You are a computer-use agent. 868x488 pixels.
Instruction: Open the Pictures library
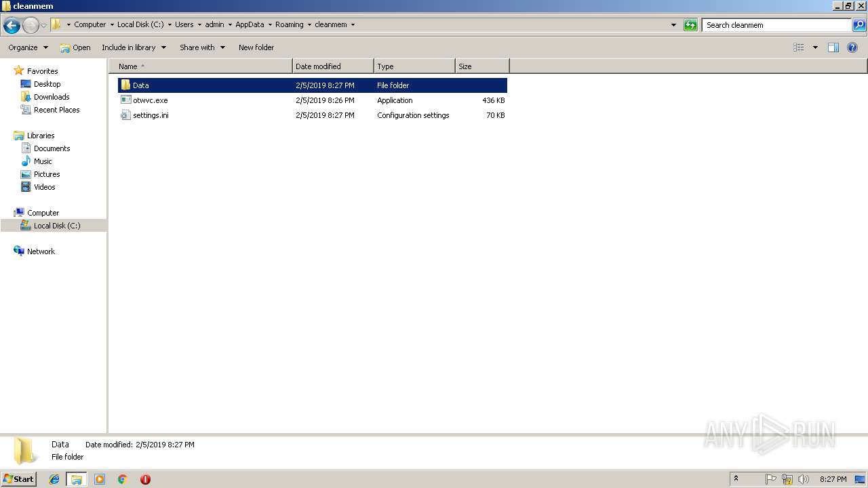pos(47,174)
